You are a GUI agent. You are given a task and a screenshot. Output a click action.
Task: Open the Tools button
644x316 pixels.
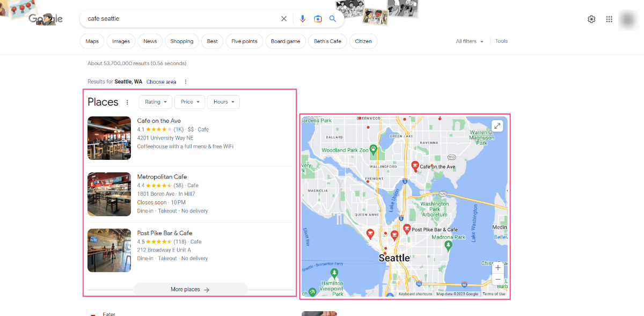point(501,41)
